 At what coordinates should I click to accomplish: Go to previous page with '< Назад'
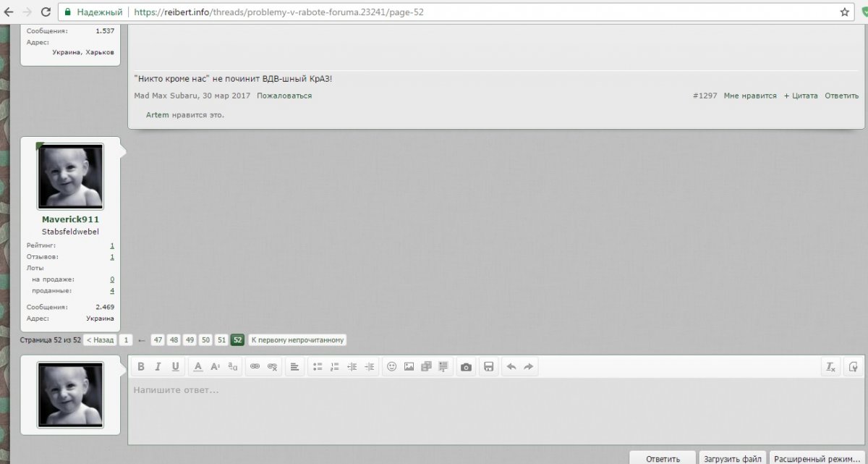pos(100,339)
